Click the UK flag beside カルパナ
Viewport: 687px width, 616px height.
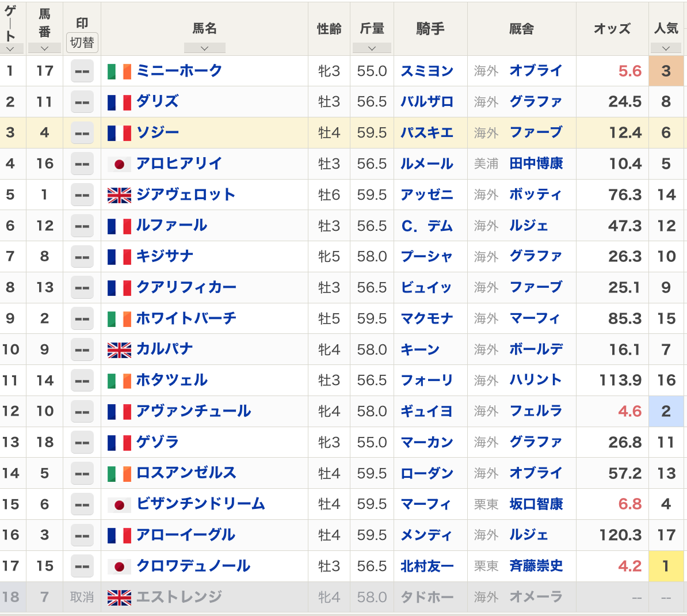[119, 350]
